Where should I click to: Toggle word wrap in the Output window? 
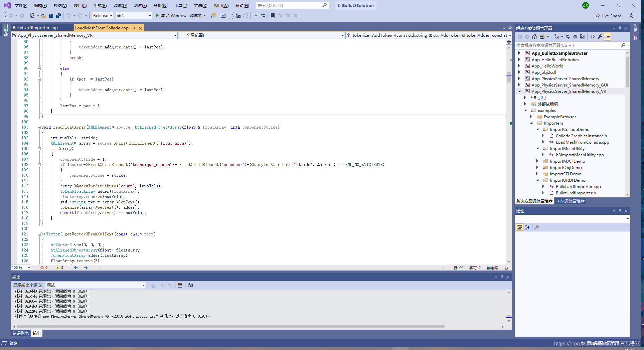coord(190,285)
